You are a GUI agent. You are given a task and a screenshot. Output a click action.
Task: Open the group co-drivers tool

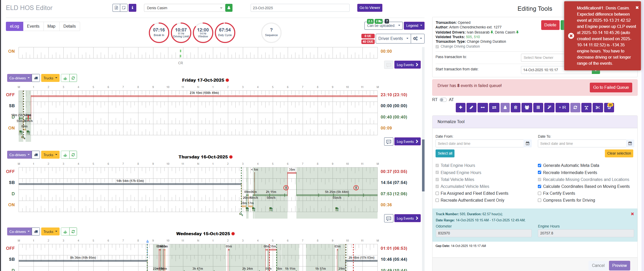point(527,107)
